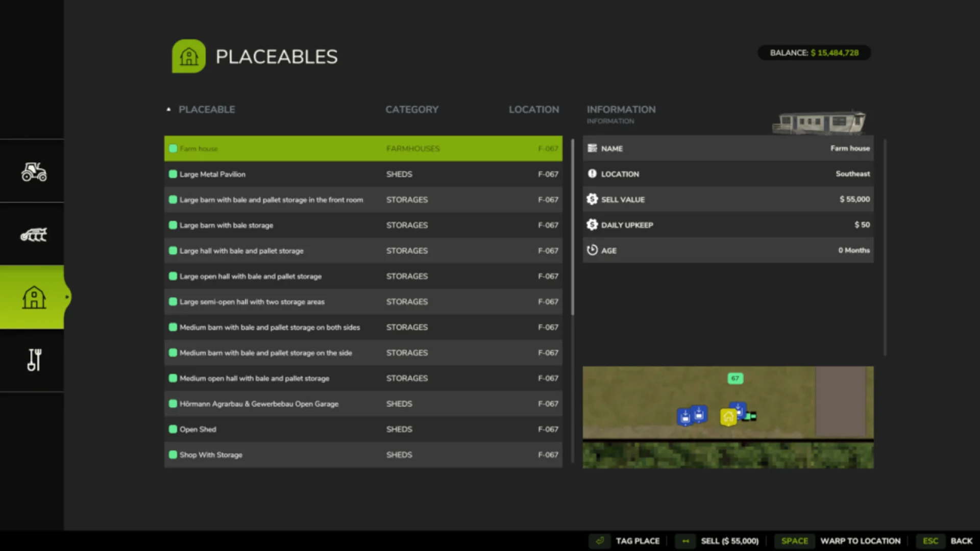
Task: Click the barn placeables icon in the sidebar
Action: coord(32,297)
